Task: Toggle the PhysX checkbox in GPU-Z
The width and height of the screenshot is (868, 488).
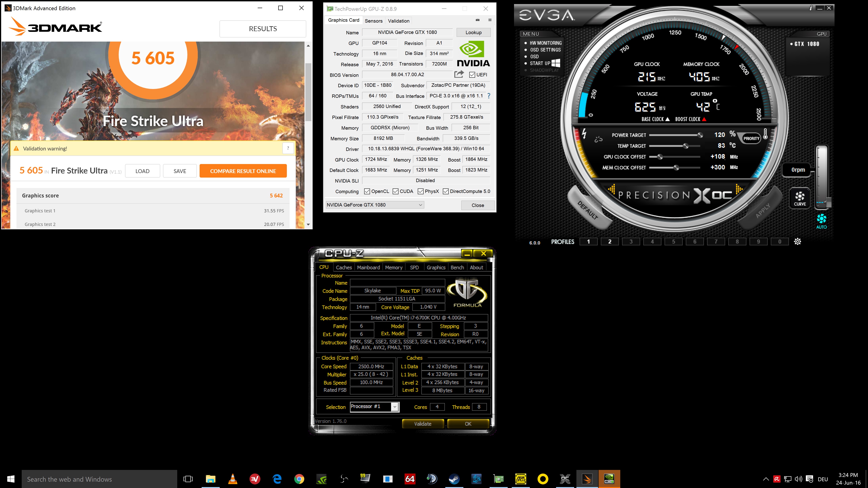Action: pos(420,191)
